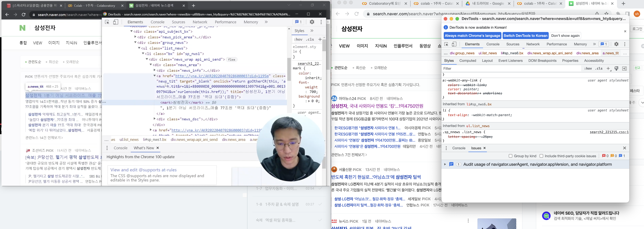This screenshot has width=644, height=229.
Task: Open the DOM Breakpoints tab
Action: click(542, 61)
